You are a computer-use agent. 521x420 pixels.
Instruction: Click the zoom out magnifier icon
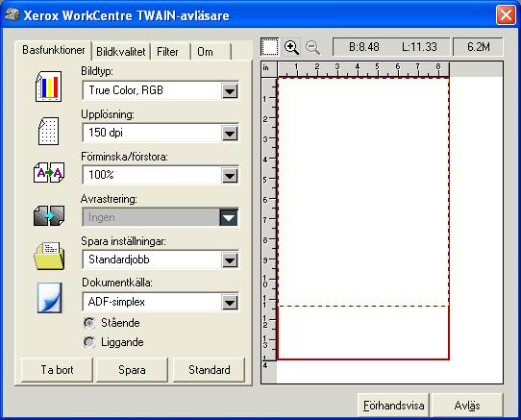pyautogui.click(x=312, y=47)
